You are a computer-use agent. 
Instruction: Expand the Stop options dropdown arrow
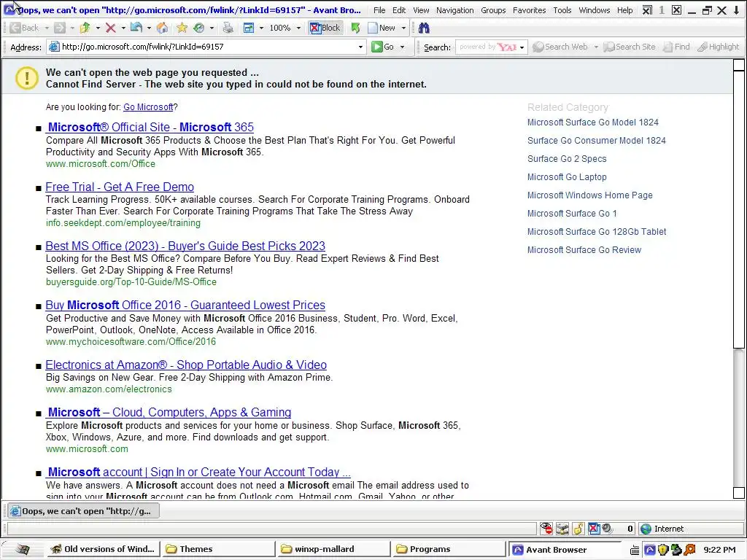123,28
